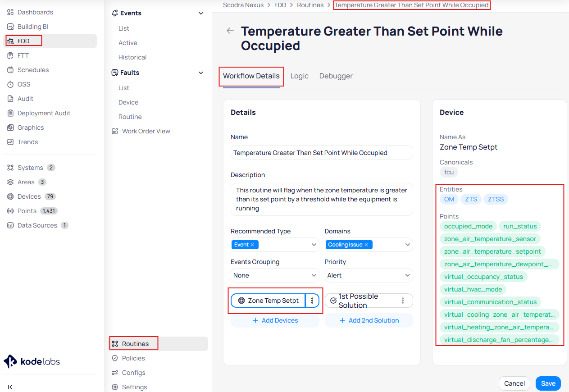Go to Routines in the breadcrumb
Image resolution: width=569 pixels, height=392 pixels.
coord(310,5)
